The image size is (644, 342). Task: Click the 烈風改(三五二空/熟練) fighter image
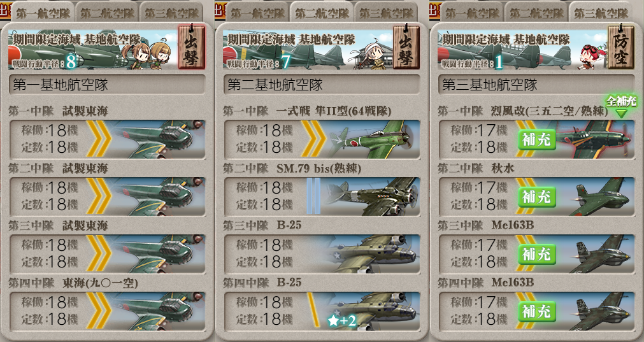(x=595, y=139)
